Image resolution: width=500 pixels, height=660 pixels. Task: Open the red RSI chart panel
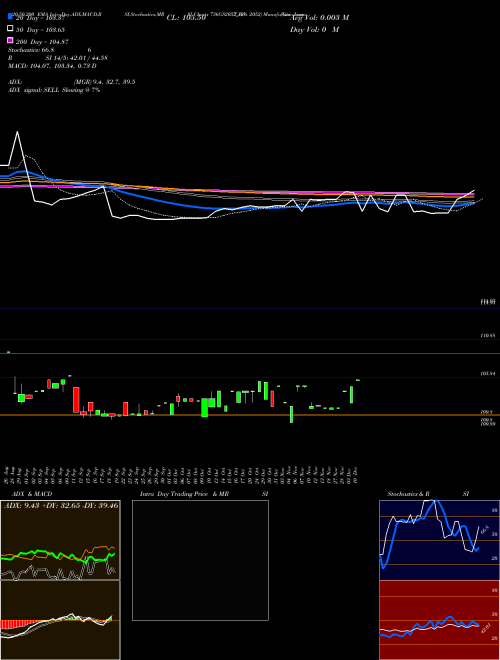[439, 620]
